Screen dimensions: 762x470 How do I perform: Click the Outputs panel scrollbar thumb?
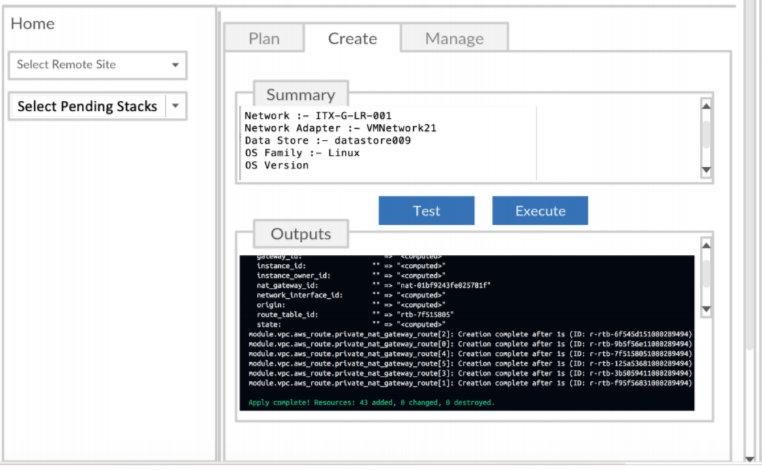click(706, 274)
